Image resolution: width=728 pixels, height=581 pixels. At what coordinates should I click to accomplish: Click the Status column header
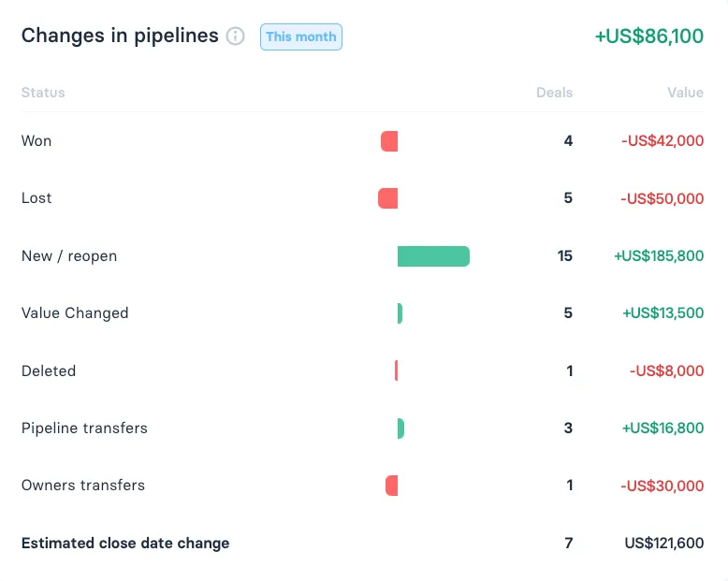(43, 93)
